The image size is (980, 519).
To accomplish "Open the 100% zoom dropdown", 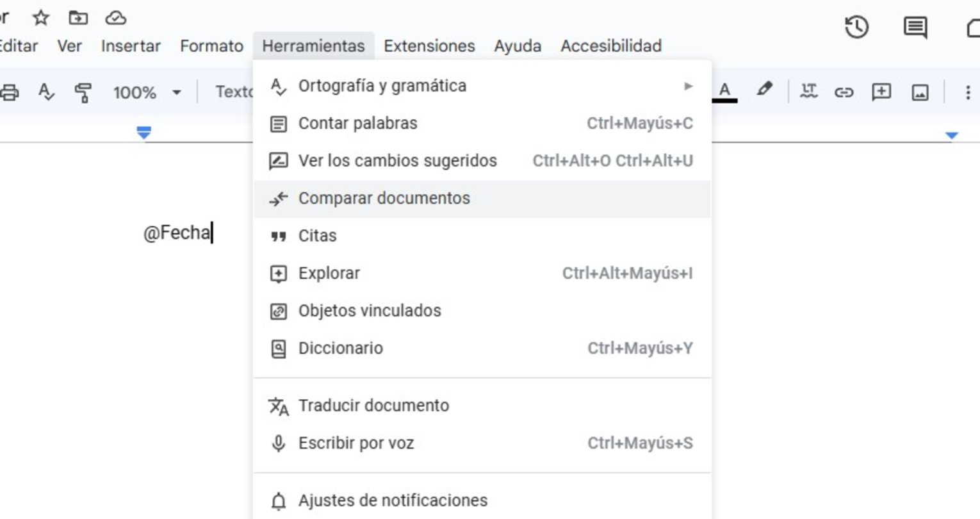I will 147,92.
